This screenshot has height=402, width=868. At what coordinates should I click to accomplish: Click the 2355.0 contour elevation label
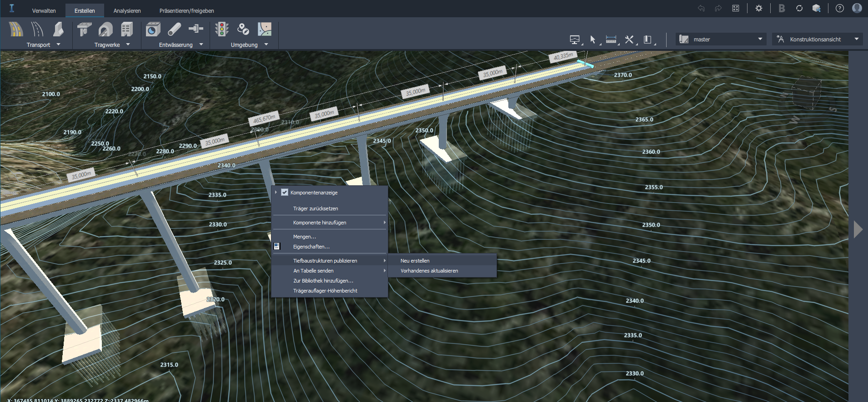click(654, 187)
